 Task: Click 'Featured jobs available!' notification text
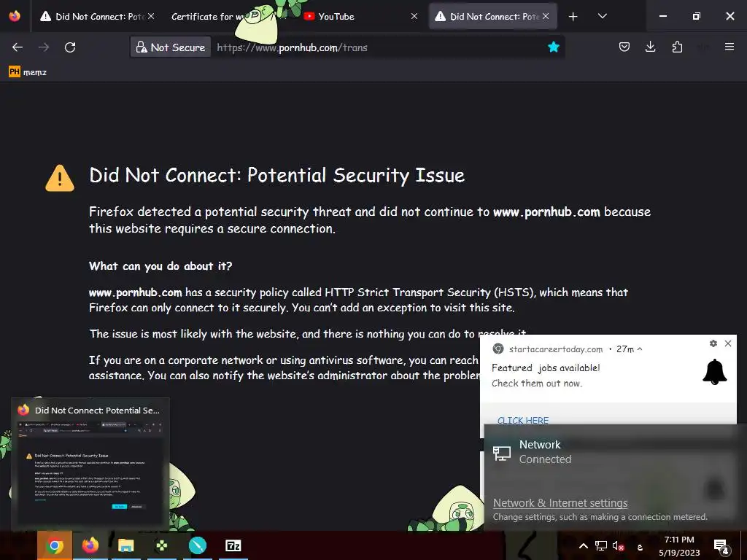tap(546, 367)
